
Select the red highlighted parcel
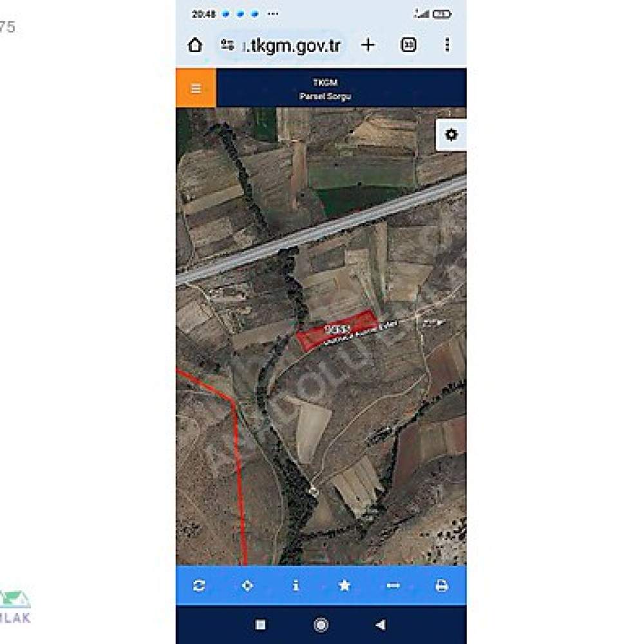pos(337,330)
